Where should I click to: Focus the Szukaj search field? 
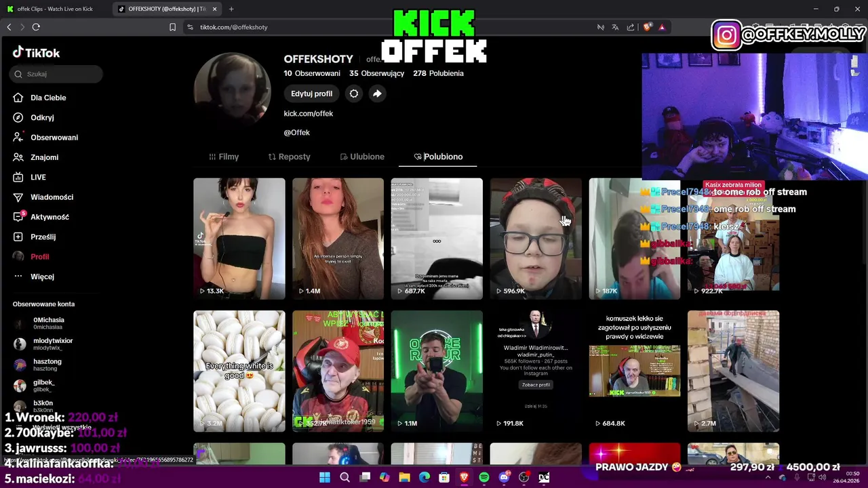[x=56, y=74]
